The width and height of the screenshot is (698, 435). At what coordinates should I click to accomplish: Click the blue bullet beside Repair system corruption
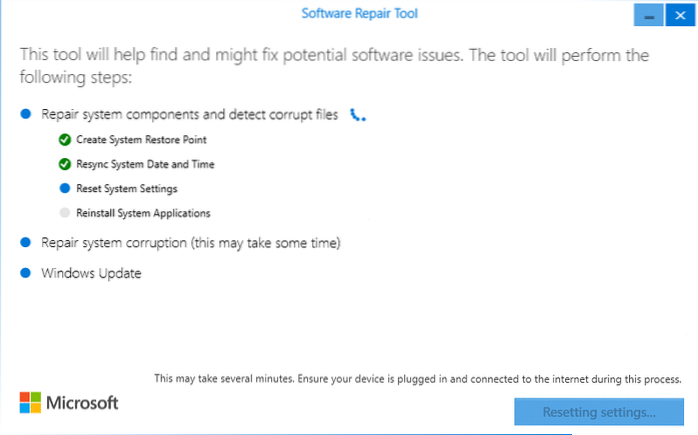point(27,243)
